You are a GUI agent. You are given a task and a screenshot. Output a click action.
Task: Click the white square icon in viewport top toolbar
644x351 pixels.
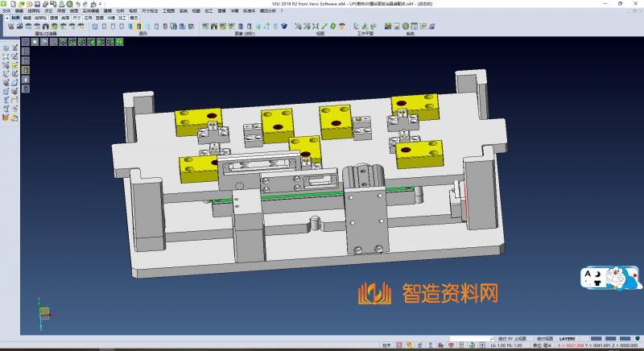(35, 42)
